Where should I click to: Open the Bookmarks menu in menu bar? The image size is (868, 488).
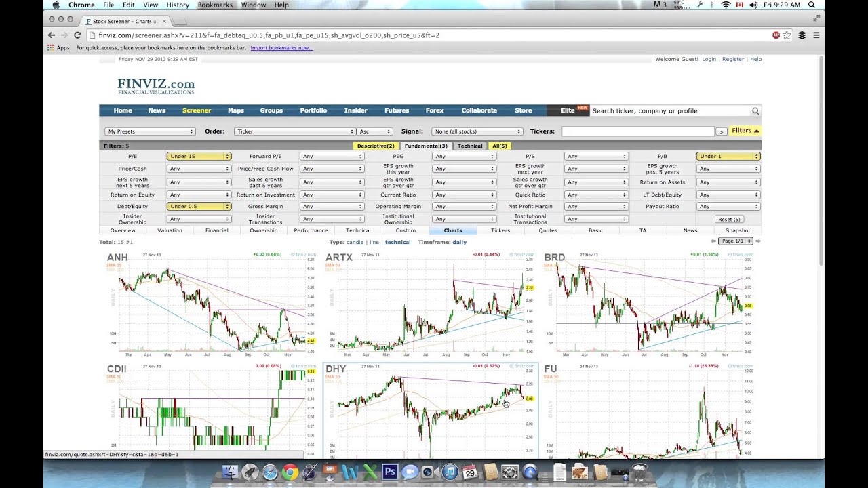click(x=215, y=5)
